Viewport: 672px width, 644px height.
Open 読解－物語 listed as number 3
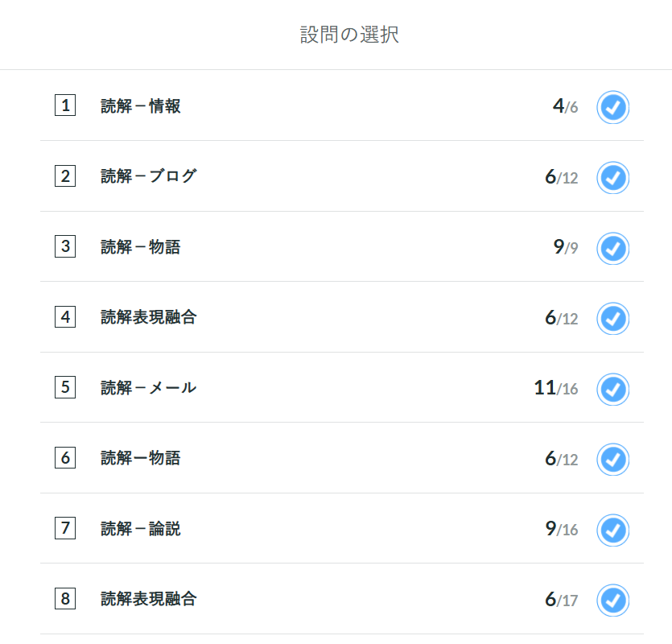click(x=141, y=246)
